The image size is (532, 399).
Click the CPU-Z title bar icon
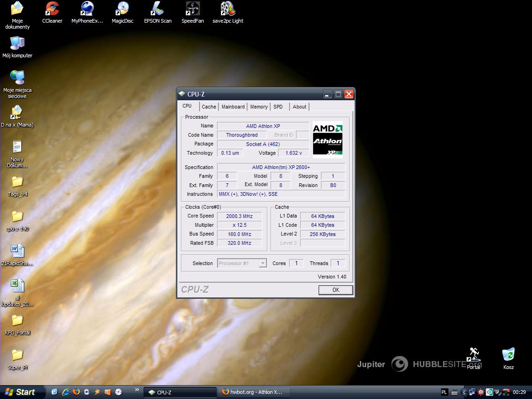point(182,94)
